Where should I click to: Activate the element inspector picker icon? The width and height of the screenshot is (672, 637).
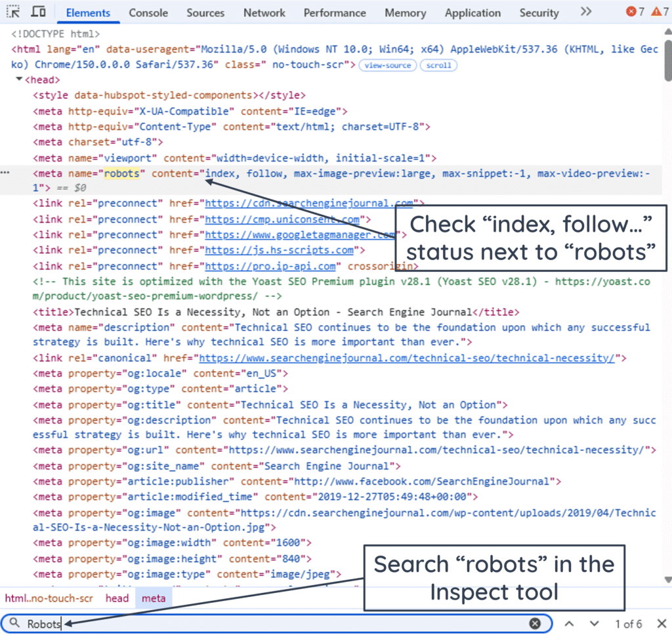click(13, 12)
